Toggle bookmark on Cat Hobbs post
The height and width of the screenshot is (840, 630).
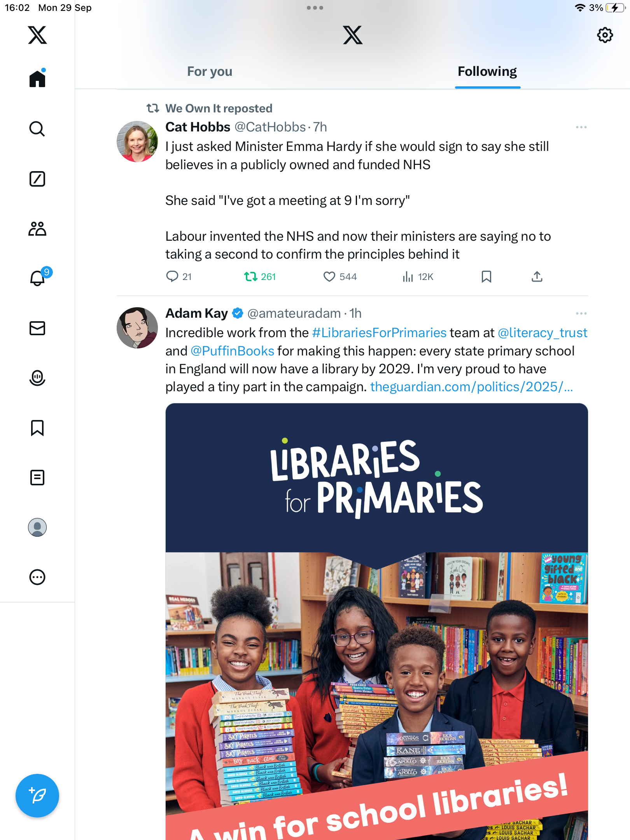(486, 276)
